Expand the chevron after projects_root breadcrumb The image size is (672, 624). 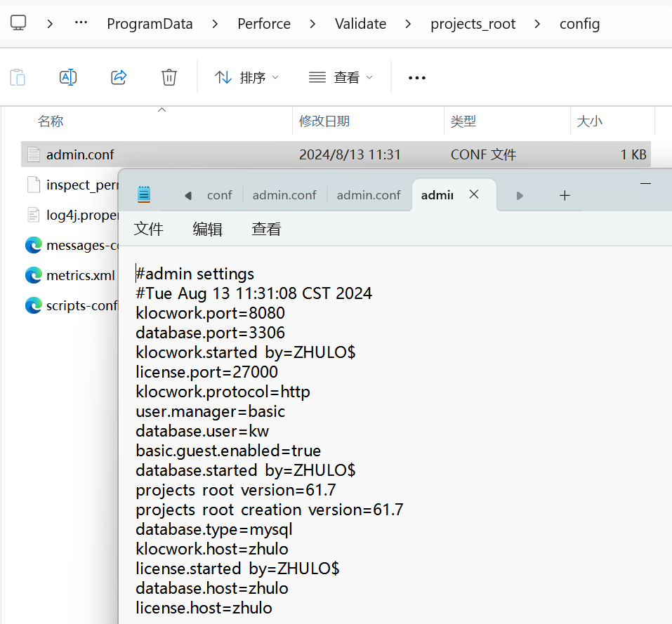(x=537, y=24)
